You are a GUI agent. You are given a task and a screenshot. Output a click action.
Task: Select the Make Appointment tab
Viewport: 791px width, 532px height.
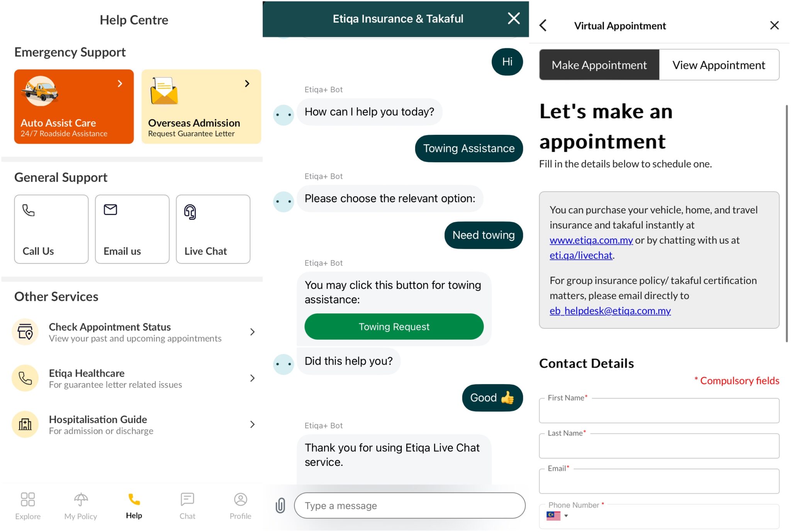pyautogui.click(x=599, y=65)
